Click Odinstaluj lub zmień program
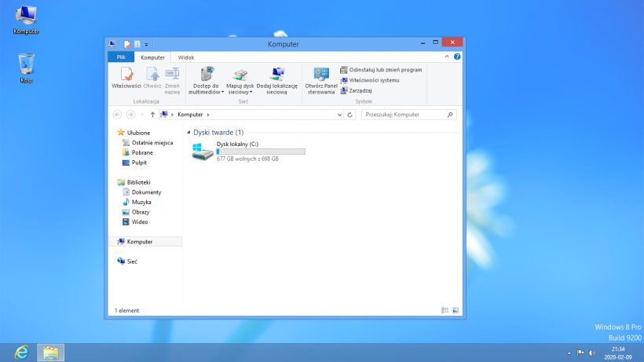Screen dimensions: 644x362 click(x=385, y=70)
